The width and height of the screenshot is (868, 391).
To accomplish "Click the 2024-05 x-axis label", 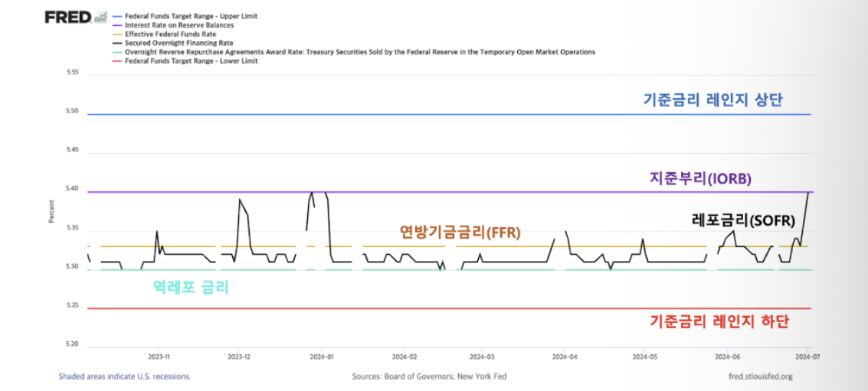I will coord(644,357).
